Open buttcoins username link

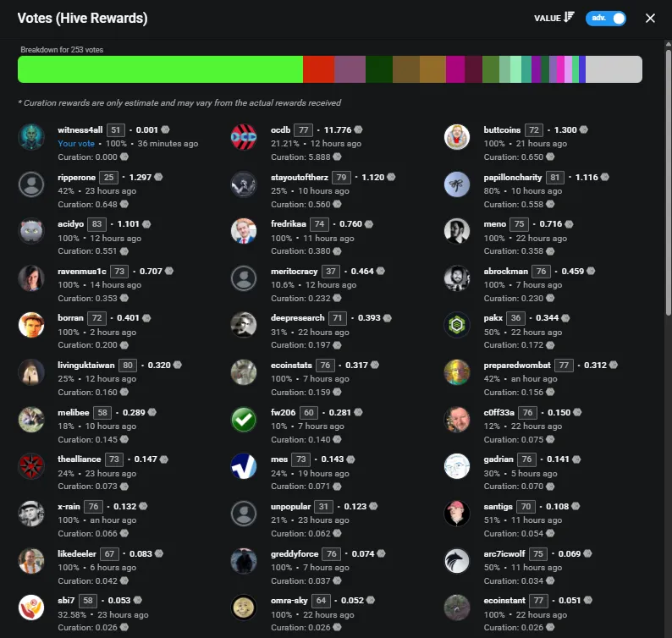pos(502,129)
